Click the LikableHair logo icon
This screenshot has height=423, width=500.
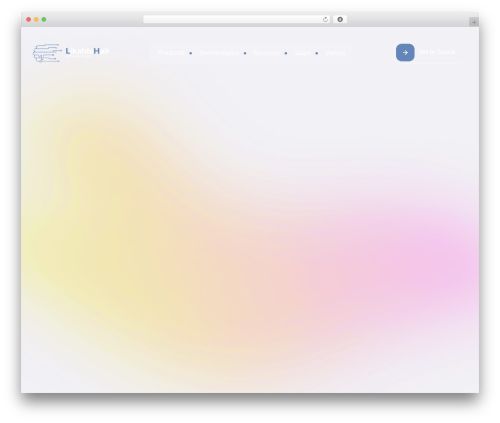tap(47, 53)
